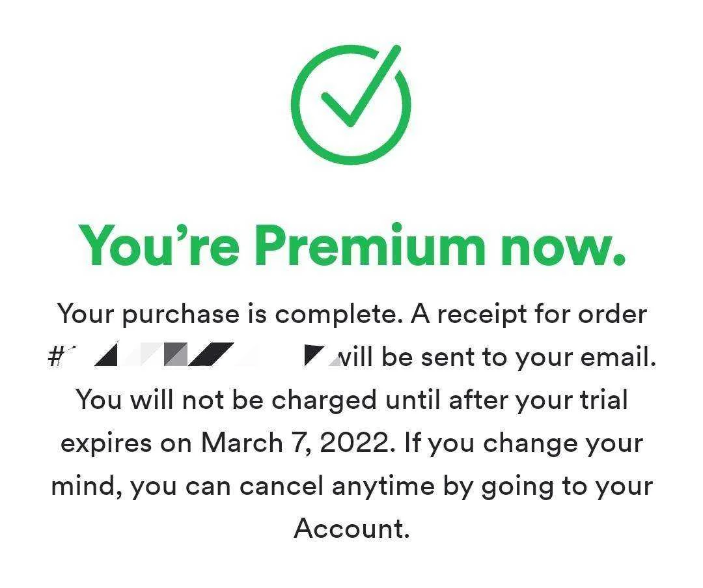703x588 pixels.
Task: Click the word "You're" in the heading
Action: point(159,245)
